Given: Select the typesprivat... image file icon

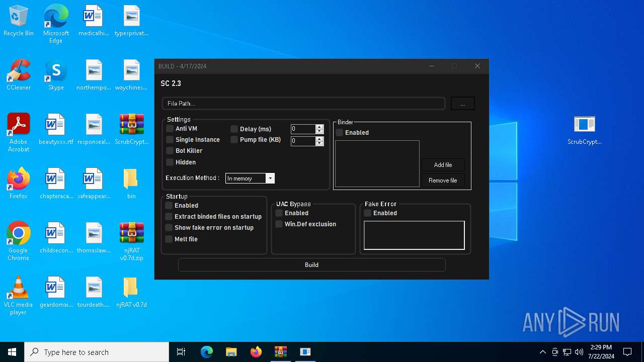Looking at the screenshot, I should tap(131, 21).
